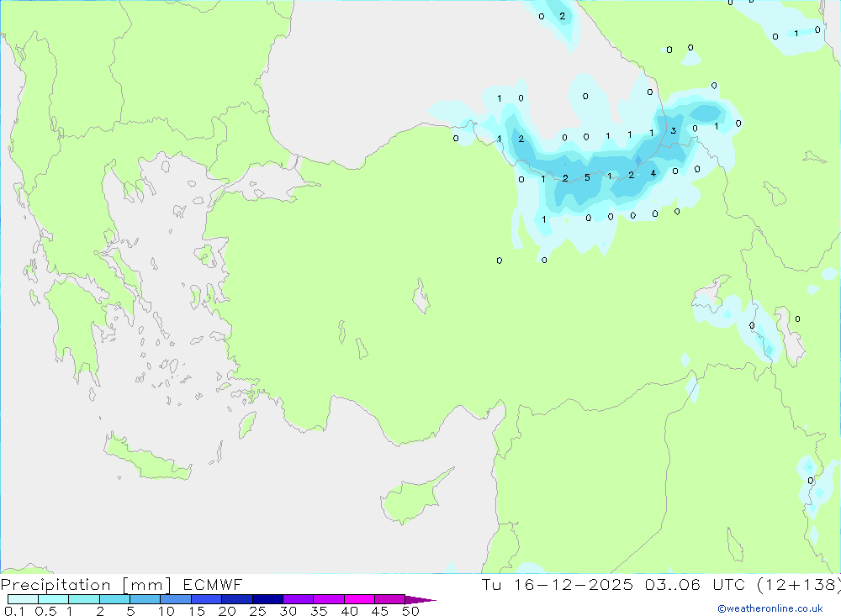Click the map precipitation value '3'

[x=674, y=130]
